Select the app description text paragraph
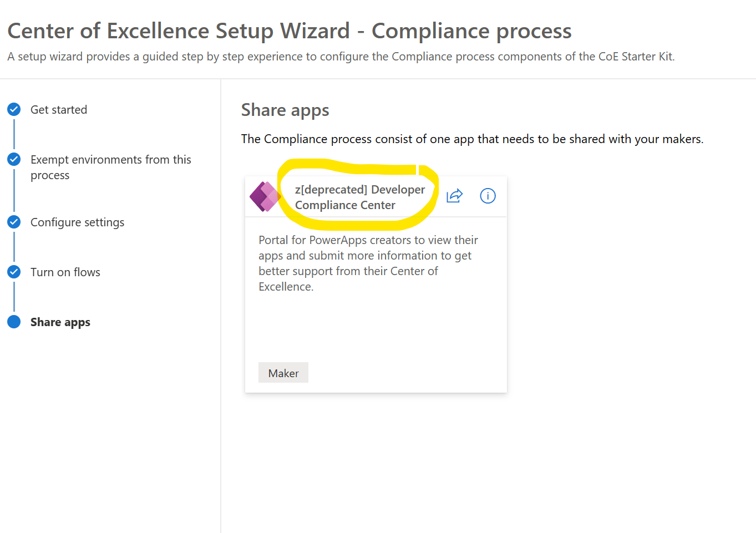Image resolution: width=756 pixels, height=533 pixels. [368, 263]
